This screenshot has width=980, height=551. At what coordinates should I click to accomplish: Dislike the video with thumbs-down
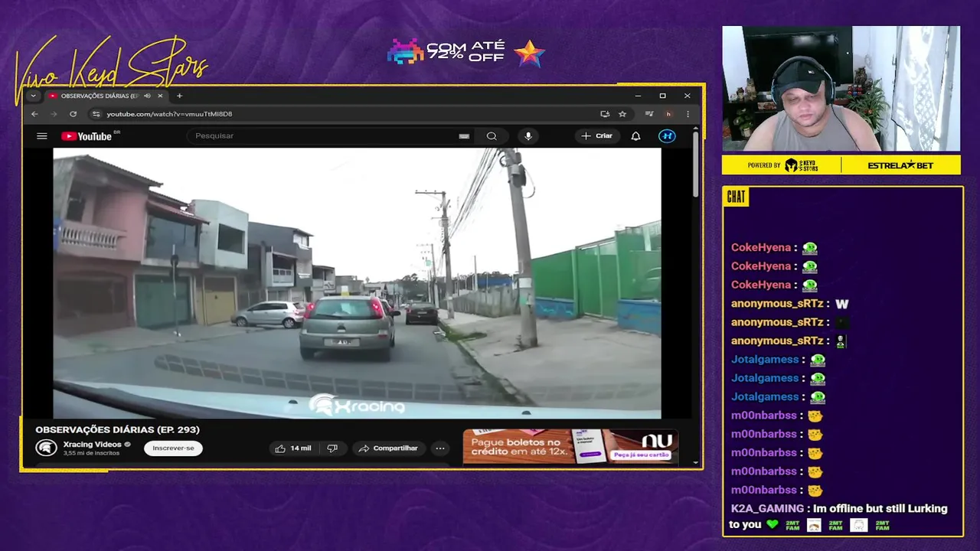click(x=332, y=448)
